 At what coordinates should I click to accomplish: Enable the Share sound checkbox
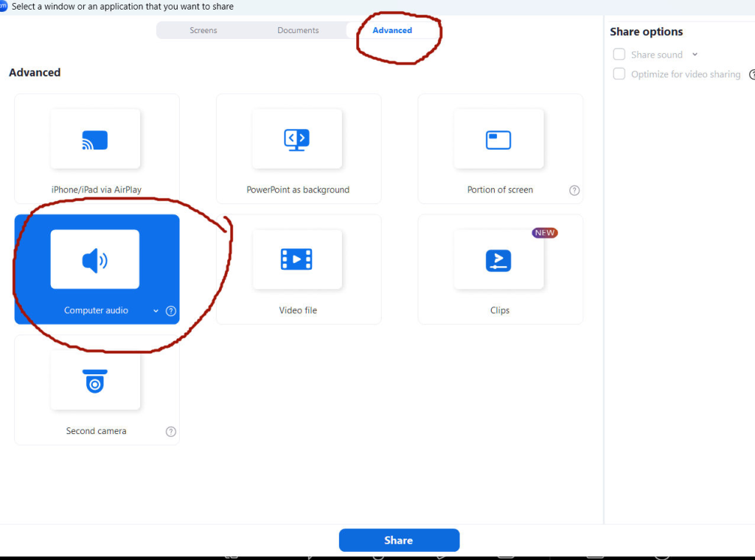(x=619, y=55)
